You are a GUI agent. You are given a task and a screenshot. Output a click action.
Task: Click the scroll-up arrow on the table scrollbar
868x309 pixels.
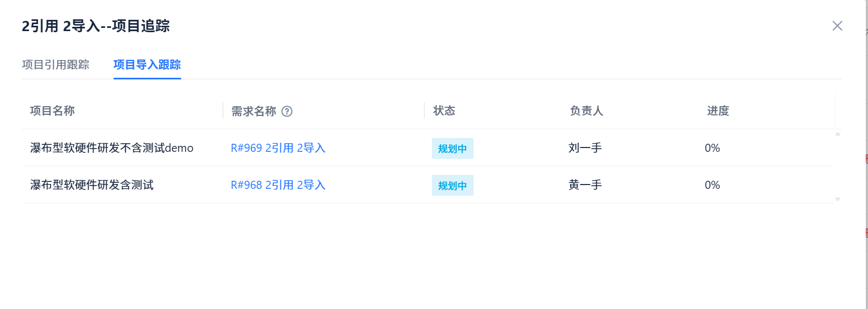(836, 134)
